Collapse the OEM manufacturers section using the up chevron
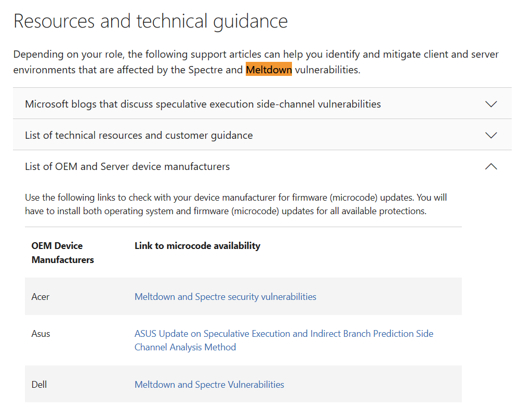This screenshot has width=532, height=407. tap(490, 166)
